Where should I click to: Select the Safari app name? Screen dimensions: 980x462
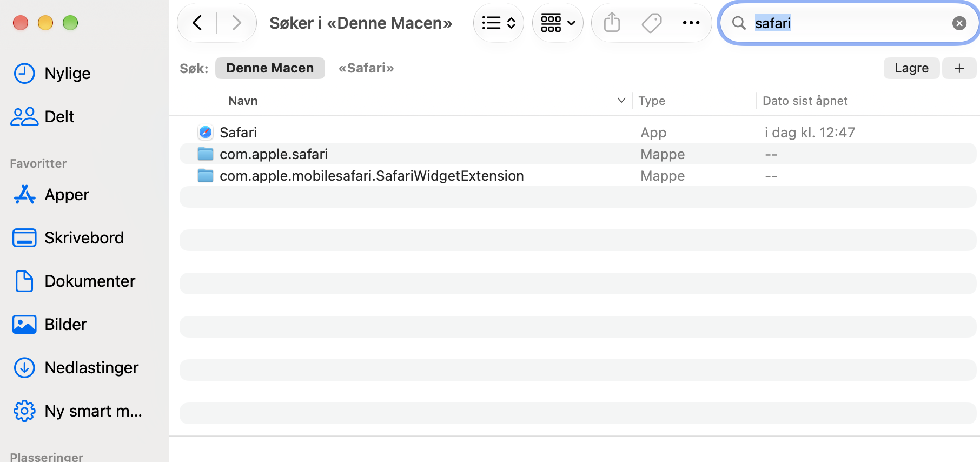point(238,133)
